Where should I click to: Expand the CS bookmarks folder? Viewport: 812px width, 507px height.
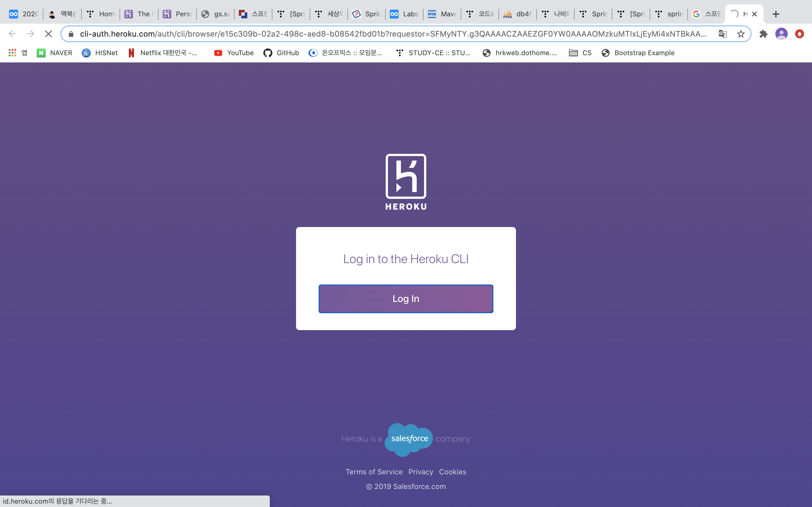tap(580, 53)
